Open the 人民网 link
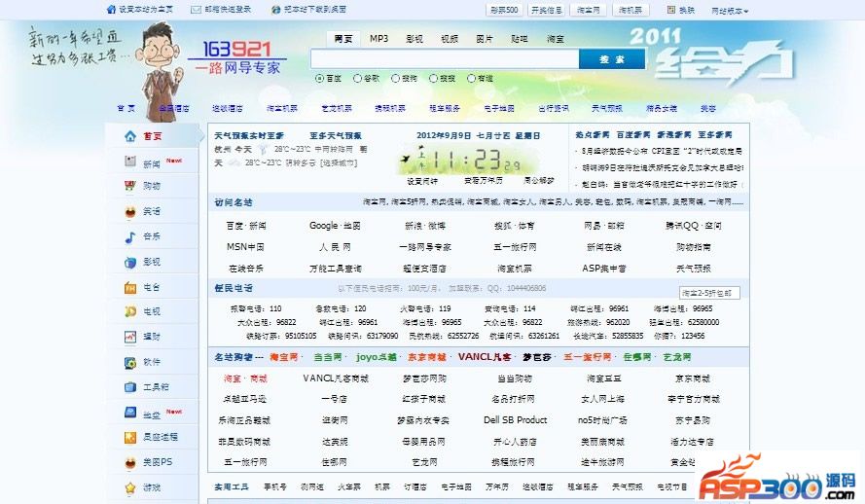Image resolution: width=865 pixels, height=504 pixels. 335,247
